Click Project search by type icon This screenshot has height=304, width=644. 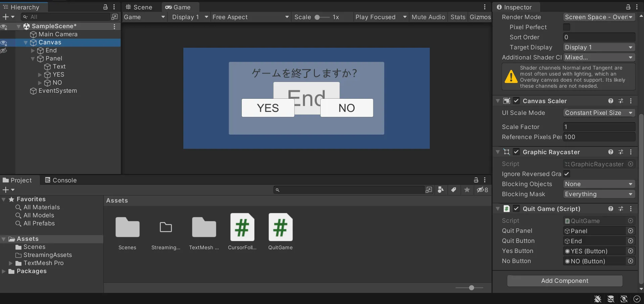pyautogui.click(x=441, y=190)
